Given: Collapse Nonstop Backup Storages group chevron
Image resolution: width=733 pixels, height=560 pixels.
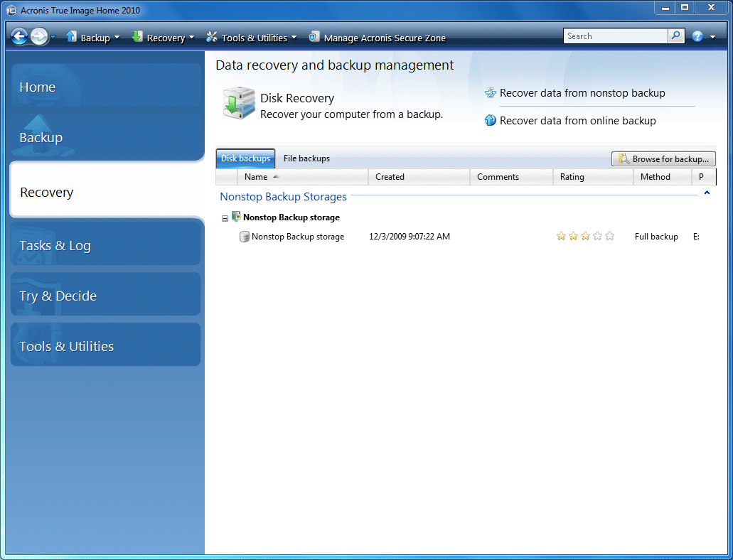Looking at the screenshot, I should (707, 193).
